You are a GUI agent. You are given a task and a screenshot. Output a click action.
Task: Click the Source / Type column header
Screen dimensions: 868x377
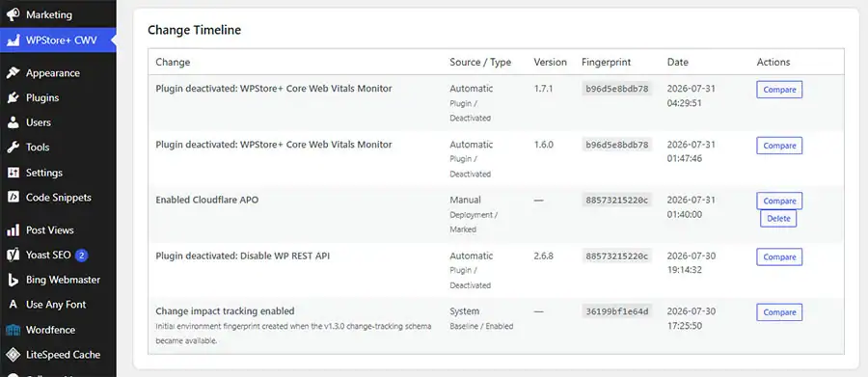pos(480,62)
